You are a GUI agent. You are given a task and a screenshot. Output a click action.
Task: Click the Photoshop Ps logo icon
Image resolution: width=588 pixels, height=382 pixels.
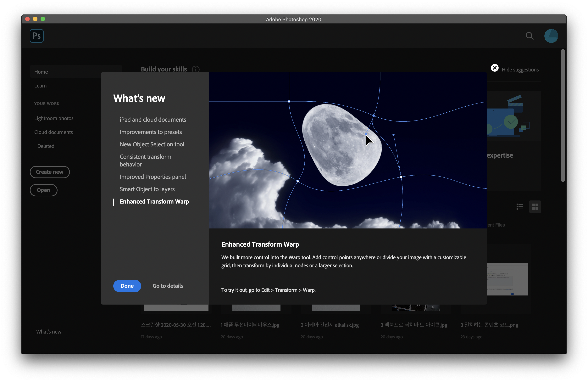point(36,36)
